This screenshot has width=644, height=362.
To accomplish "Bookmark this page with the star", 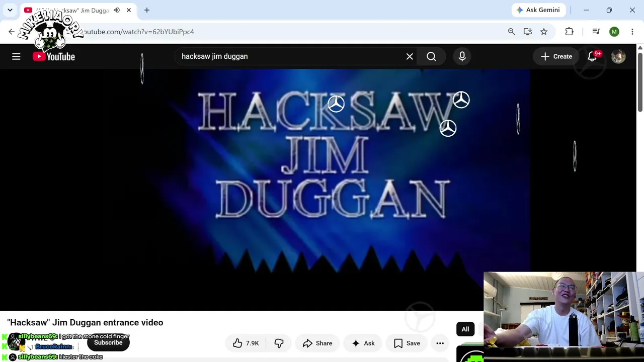I will click(x=544, y=32).
